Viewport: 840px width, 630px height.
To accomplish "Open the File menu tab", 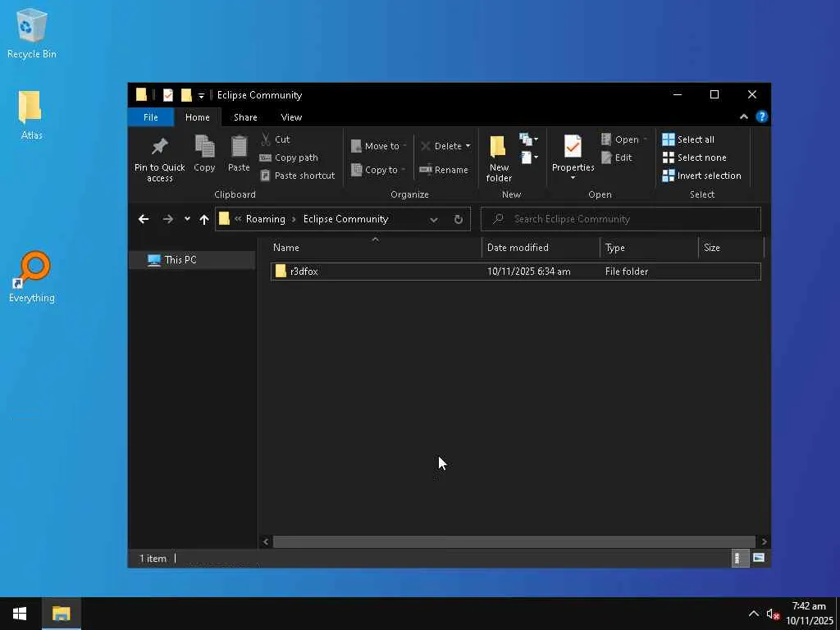I will tap(151, 116).
